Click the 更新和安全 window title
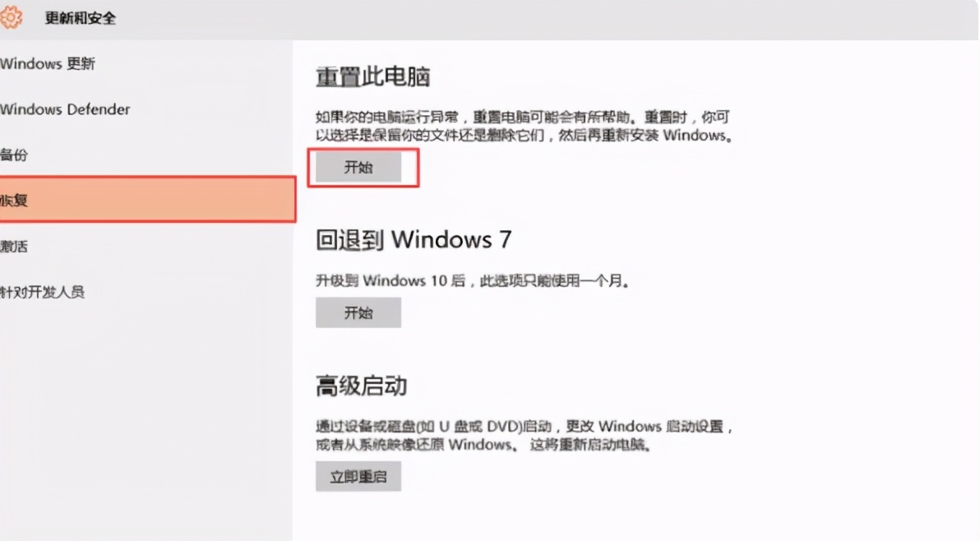This screenshot has height=541, width=980. 80,18
